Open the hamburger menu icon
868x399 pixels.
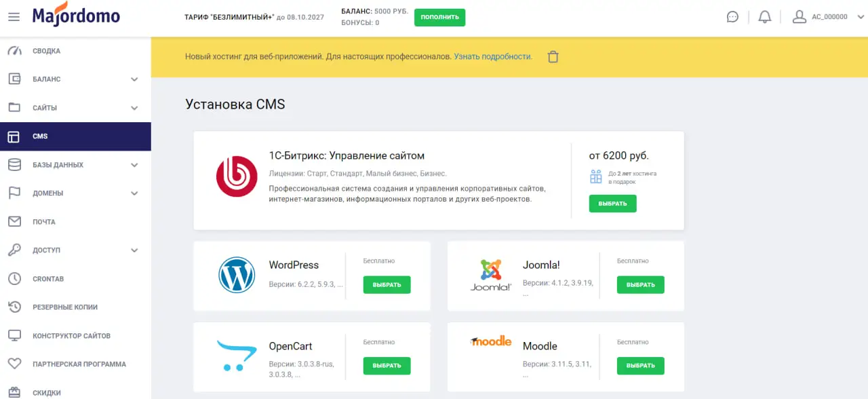pos(14,17)
